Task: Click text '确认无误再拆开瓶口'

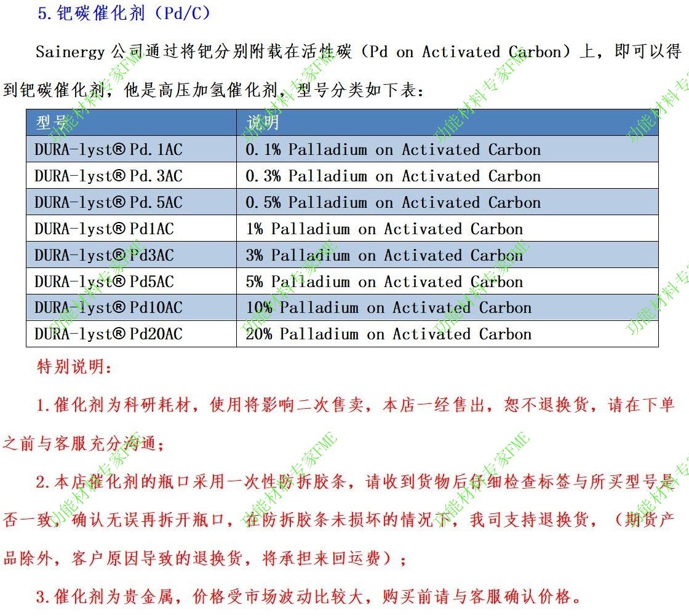Action: (x=148, y=520)
